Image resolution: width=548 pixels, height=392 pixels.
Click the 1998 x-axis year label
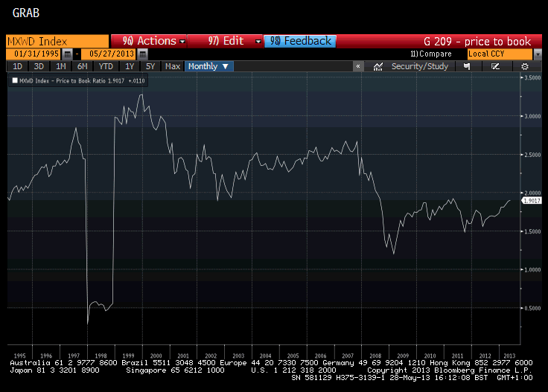pos(101,356)
